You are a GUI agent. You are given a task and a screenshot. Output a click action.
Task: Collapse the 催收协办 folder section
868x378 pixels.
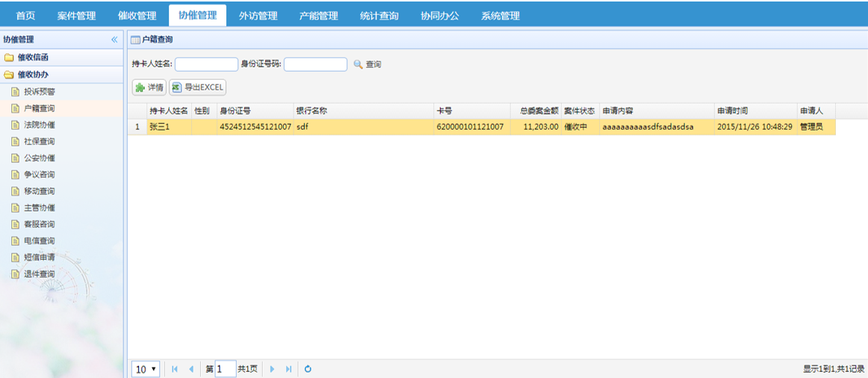coord(34,75)
